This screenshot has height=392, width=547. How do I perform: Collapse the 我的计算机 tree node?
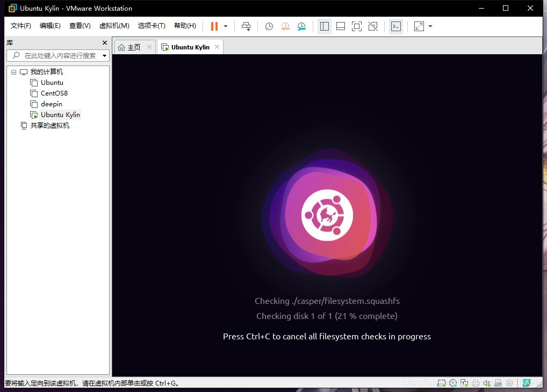13,72
